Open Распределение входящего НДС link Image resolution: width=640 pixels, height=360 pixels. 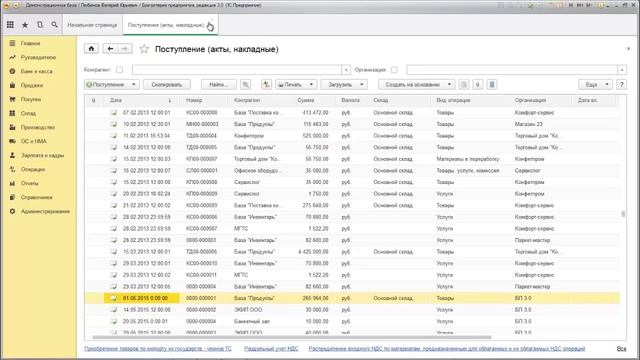(447, 349)
